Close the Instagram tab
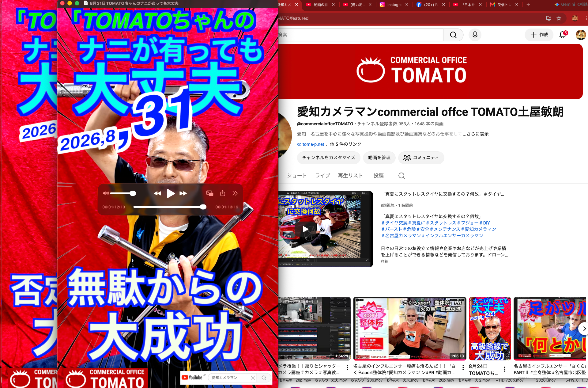The width and height of the screenshot is (588, 388). pos(407,5)
